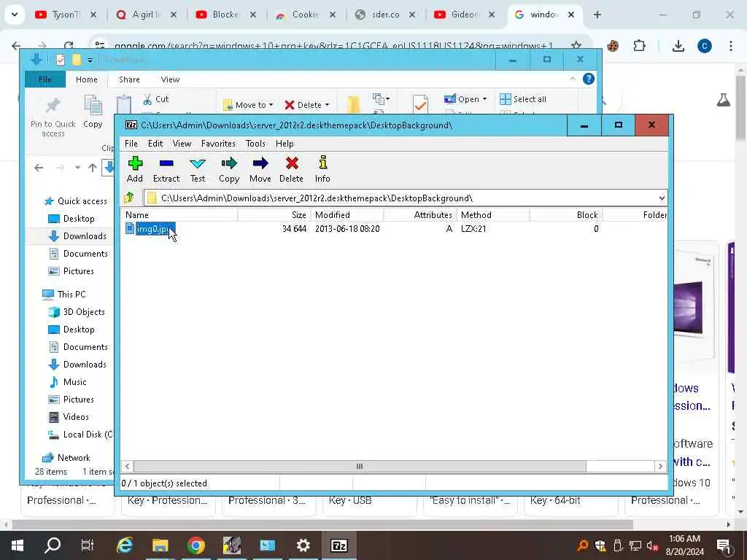Open the Favorites menu in 7-Zip

[x=218, y=144]
